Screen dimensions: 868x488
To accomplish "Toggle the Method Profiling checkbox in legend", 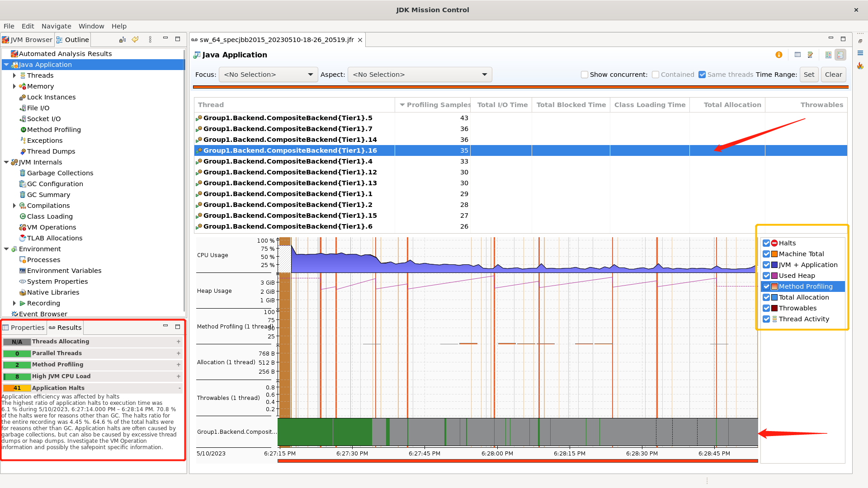I will (767, 286).
